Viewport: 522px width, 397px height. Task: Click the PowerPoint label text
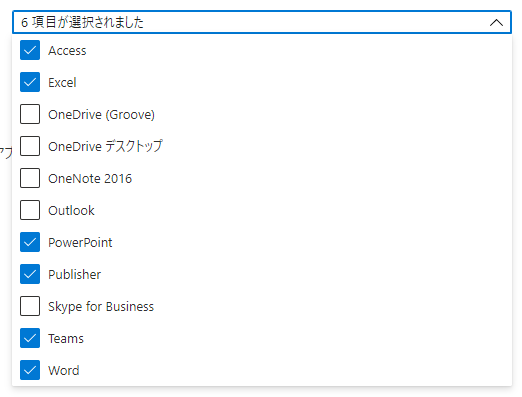point(80,243)
